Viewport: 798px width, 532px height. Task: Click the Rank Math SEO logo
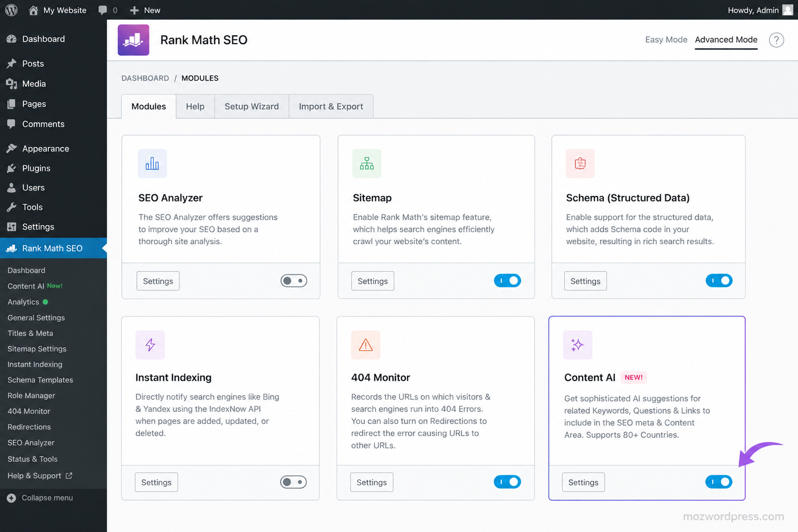click(x=134, y=40)
